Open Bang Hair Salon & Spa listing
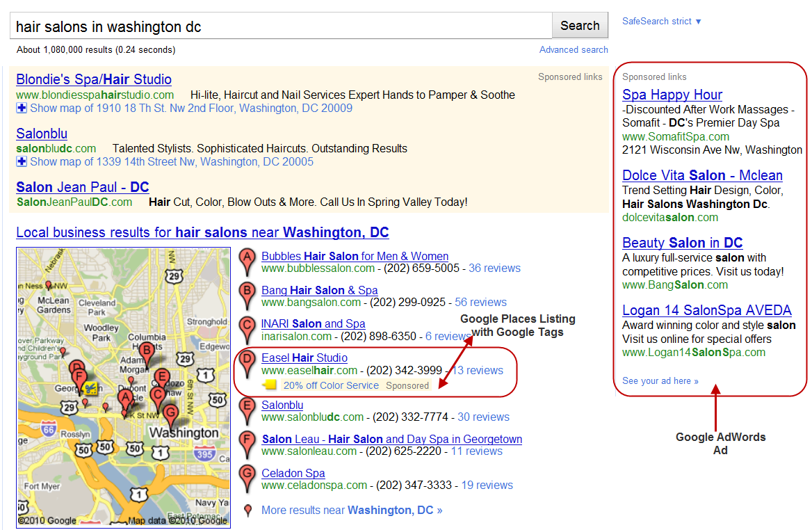This screenshot has width=812, height=530. pyautogui.click(x=320, y=290)
